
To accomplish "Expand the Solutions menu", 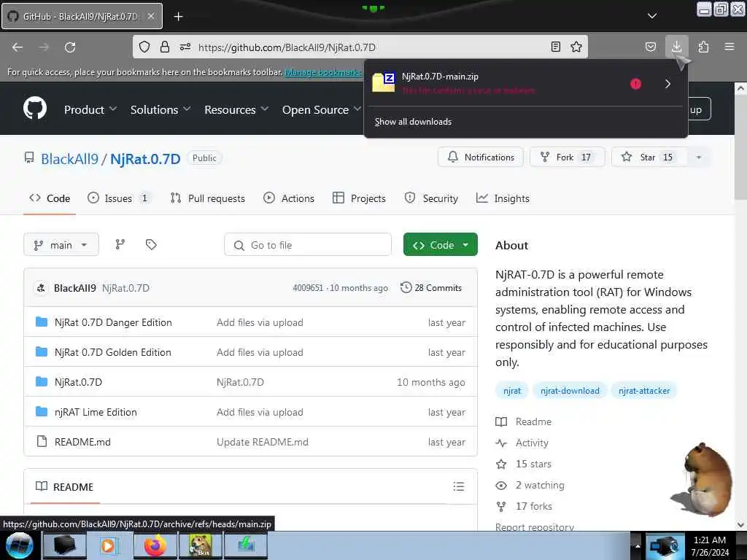I will point(160,109).
